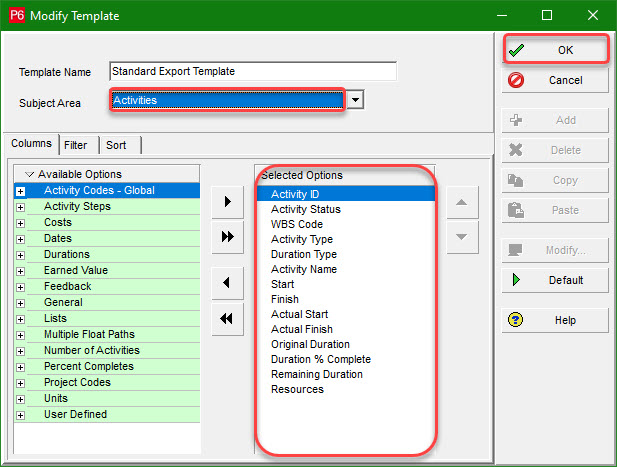617x467 pixels.
Task: Click the Paste button
Action: pyautogui.click(x=555, y=210)
